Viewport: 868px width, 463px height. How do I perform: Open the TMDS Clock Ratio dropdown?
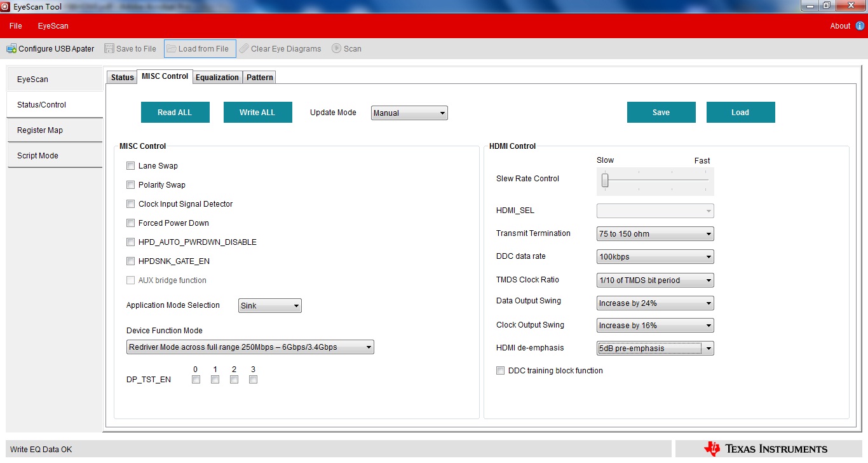[x=655, y=280]
